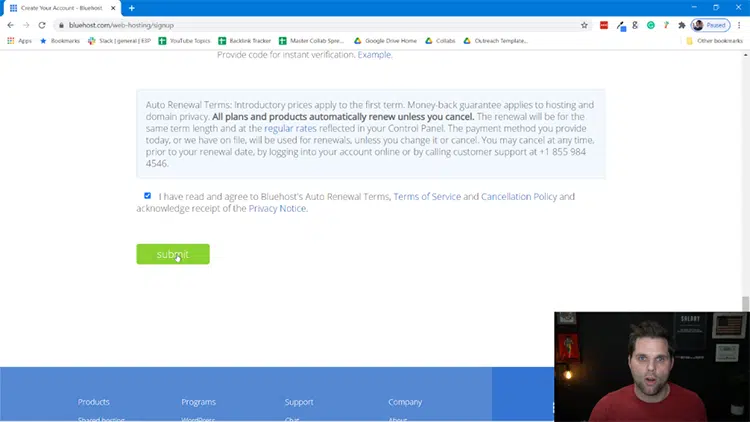Open the Apps grid shortcut
Viewport: 750px width, 422px height.
20,41
